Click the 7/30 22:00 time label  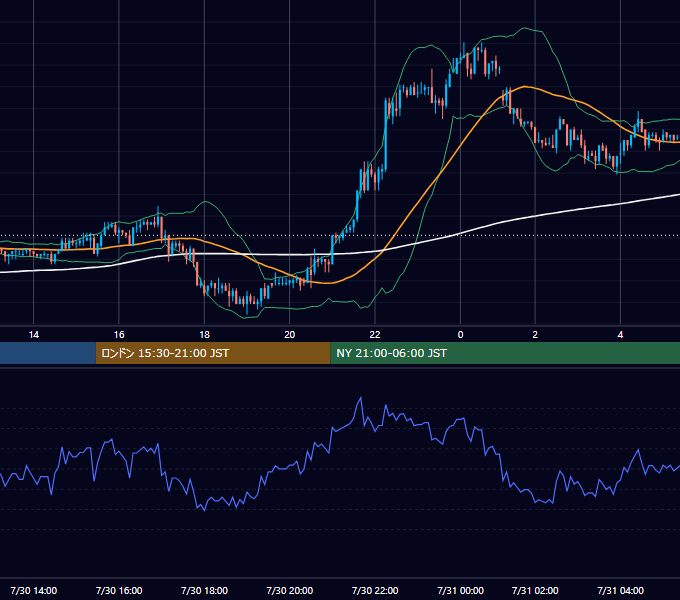(x=375, y=590)
